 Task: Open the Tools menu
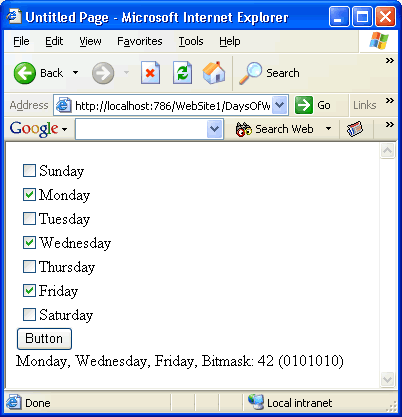click(x=191, y=41)
